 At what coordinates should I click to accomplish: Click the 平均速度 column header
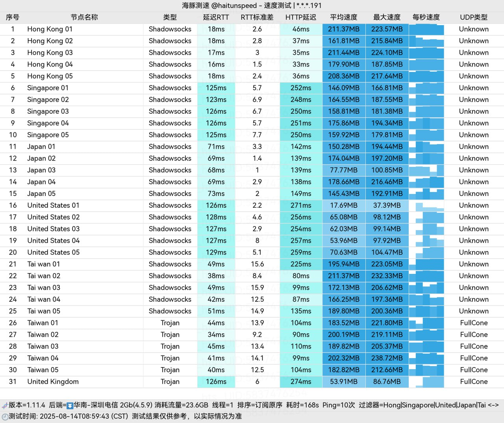[343, 17]
